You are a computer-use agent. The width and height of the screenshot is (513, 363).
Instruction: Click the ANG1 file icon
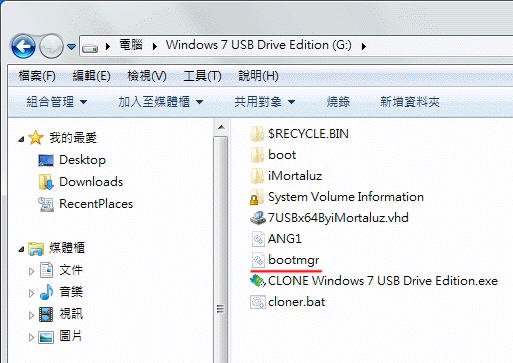tap(258, 239)
